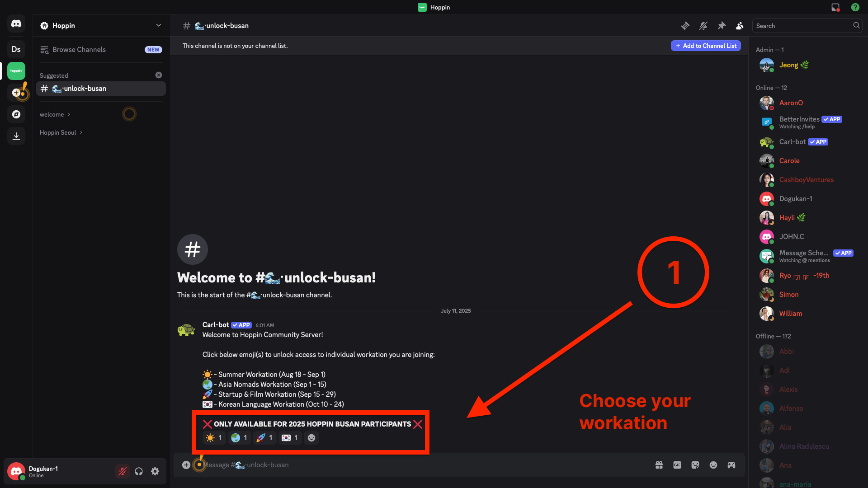Select Simon in member list

point(807,295)
